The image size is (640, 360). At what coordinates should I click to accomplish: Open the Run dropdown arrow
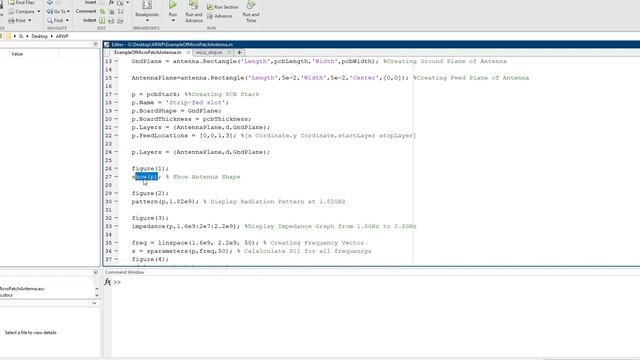(173, 20)
